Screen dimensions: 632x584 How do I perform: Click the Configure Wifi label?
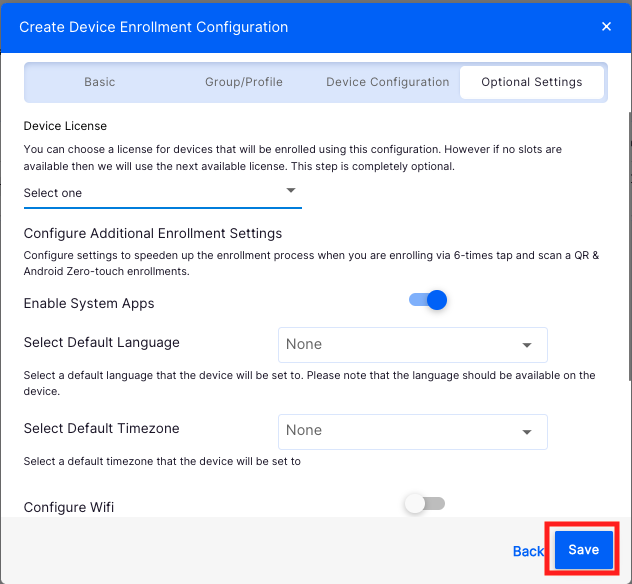click(x=69, y=507)
